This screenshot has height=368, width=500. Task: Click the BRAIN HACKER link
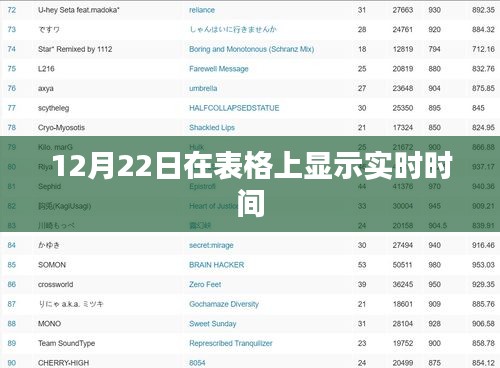[x=216, y=265]
